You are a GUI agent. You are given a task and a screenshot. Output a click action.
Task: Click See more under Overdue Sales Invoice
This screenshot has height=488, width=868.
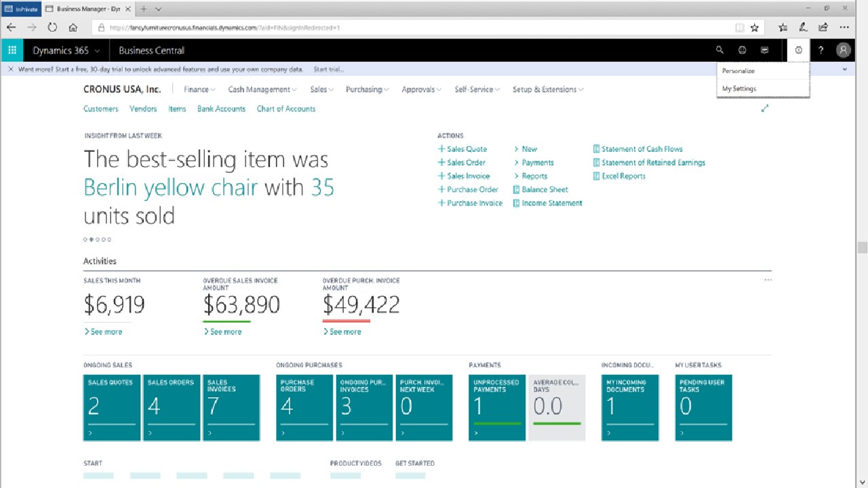click(222, 331)
